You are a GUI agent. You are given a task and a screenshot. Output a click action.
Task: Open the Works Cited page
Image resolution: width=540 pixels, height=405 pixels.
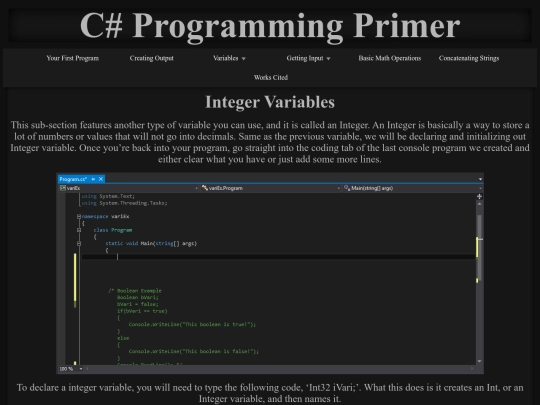tap(271, 77)
